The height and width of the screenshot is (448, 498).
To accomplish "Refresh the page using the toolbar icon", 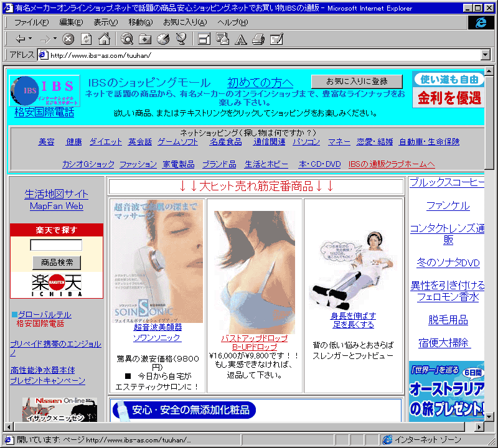I will click(x=86, y=39).
